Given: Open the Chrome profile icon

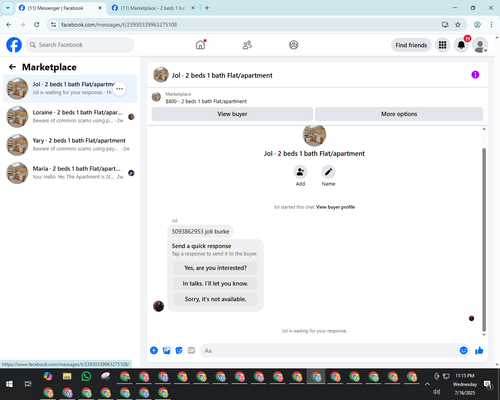Looking at the screenshot, I should (477, 25).
